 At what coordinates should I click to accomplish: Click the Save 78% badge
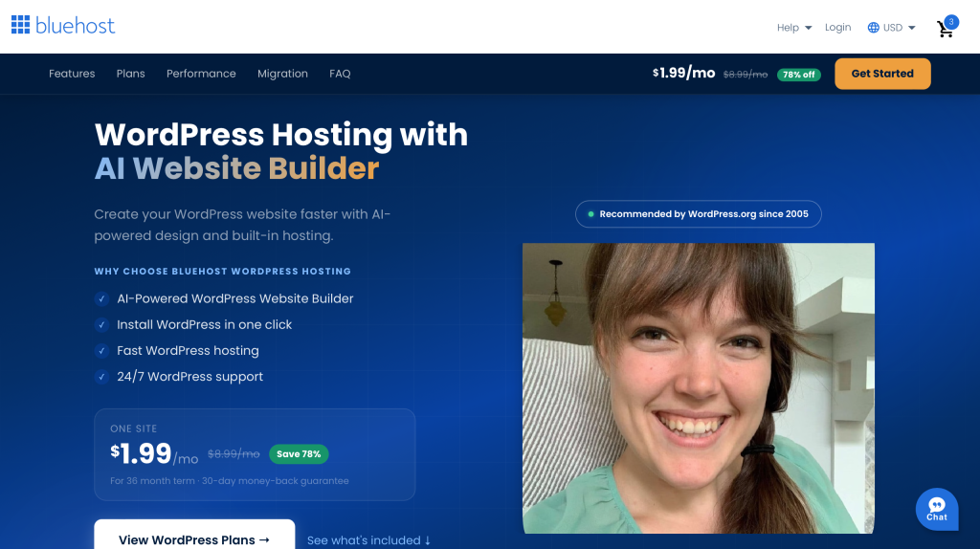(x=299, y=454)
